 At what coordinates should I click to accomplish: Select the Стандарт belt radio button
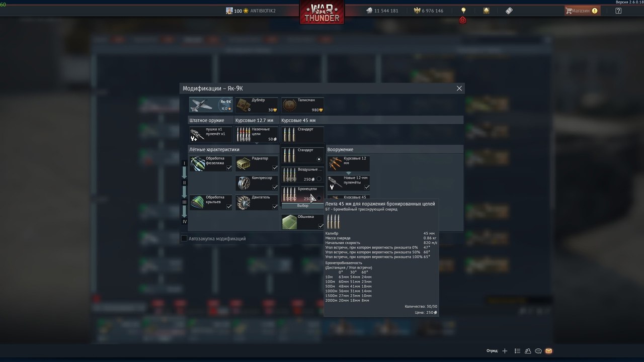pyautogui.click(x=318, y=159)
